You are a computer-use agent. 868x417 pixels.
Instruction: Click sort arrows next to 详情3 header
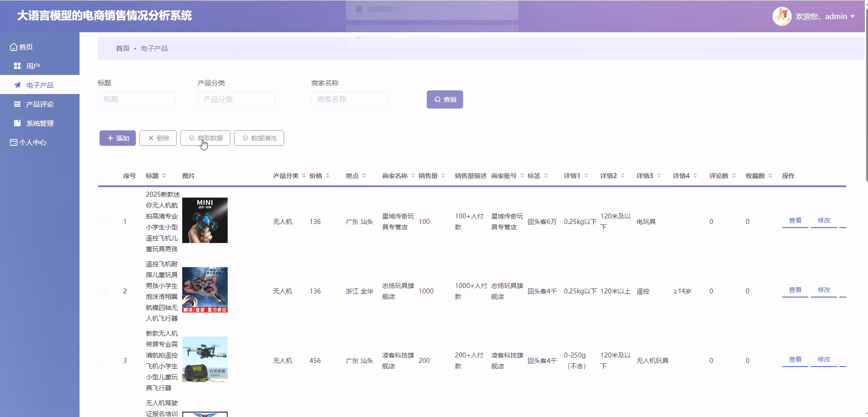click(x=659, y=176)
